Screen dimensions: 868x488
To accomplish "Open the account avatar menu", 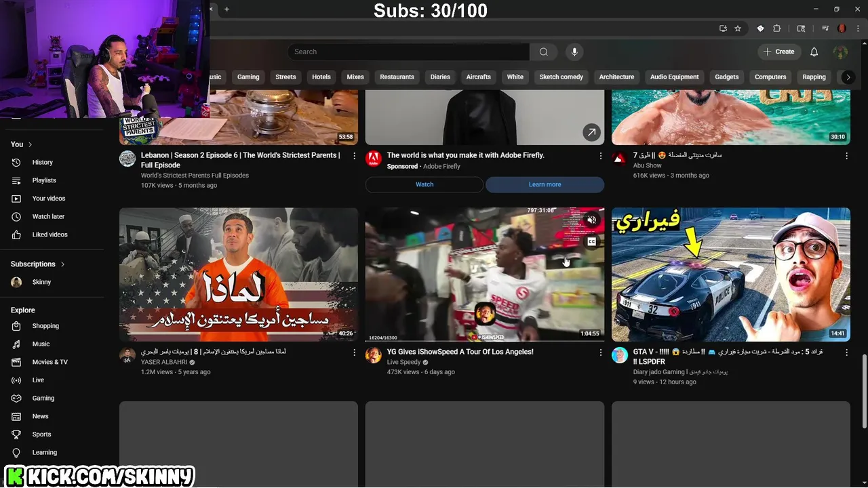I will coord(840,52).
